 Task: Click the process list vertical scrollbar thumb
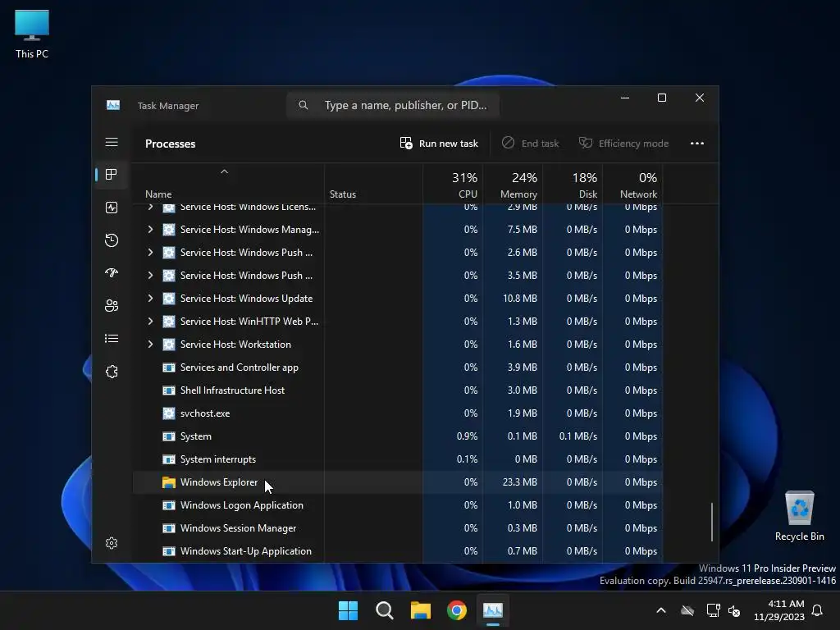click(711, 522)
